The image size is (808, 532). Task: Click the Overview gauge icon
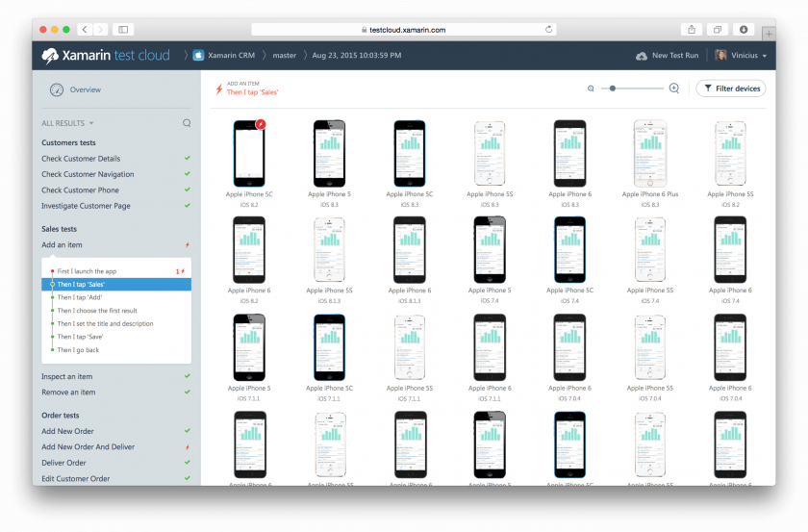point(57,89)
